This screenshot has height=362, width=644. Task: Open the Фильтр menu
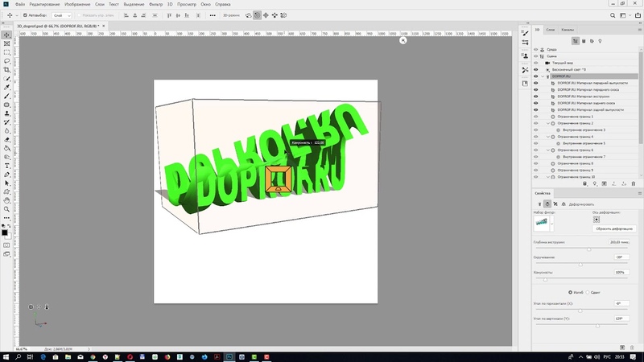[155, 4]
